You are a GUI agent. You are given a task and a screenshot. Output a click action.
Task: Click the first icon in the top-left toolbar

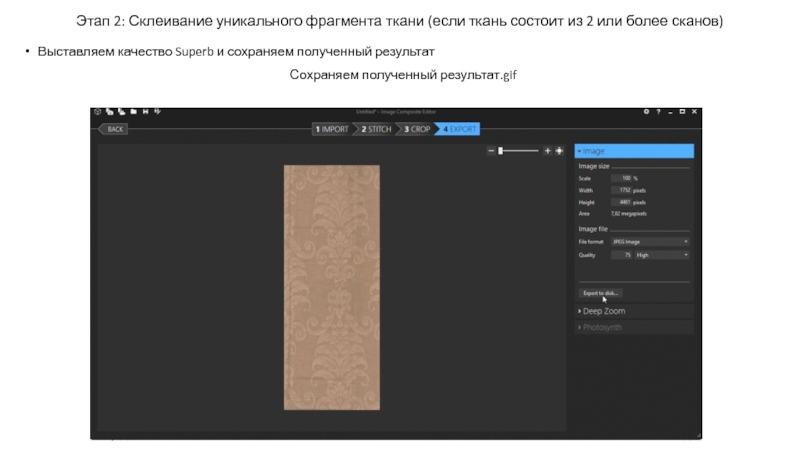pos(97,113)
